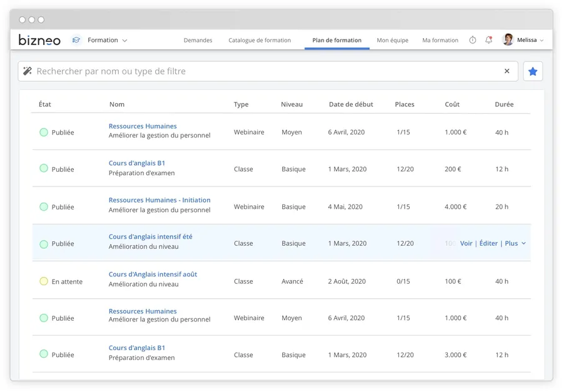The height and width of the screenshot is (392, 563).
Task: Expand the Plus actions dropdown
Action: point(515,243)
